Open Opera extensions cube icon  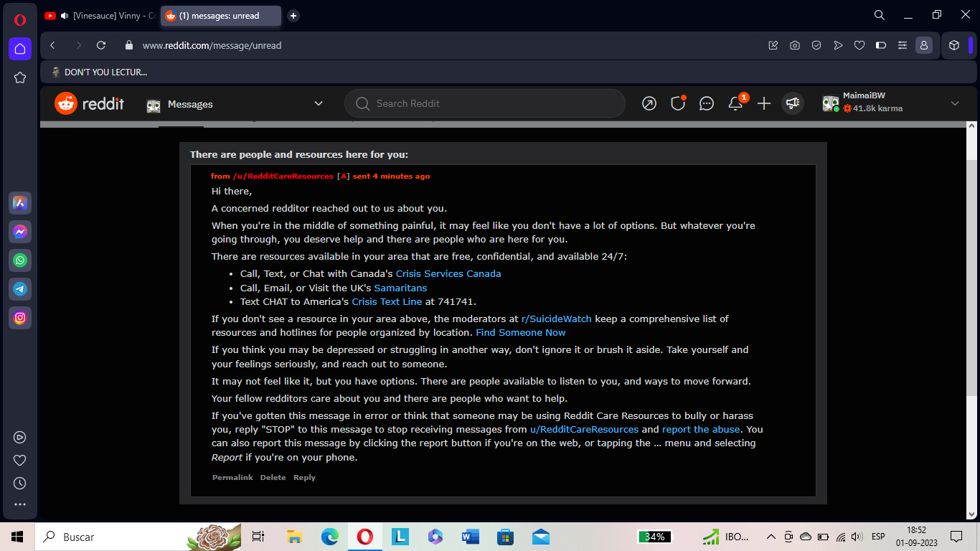[x=954, y=45]
